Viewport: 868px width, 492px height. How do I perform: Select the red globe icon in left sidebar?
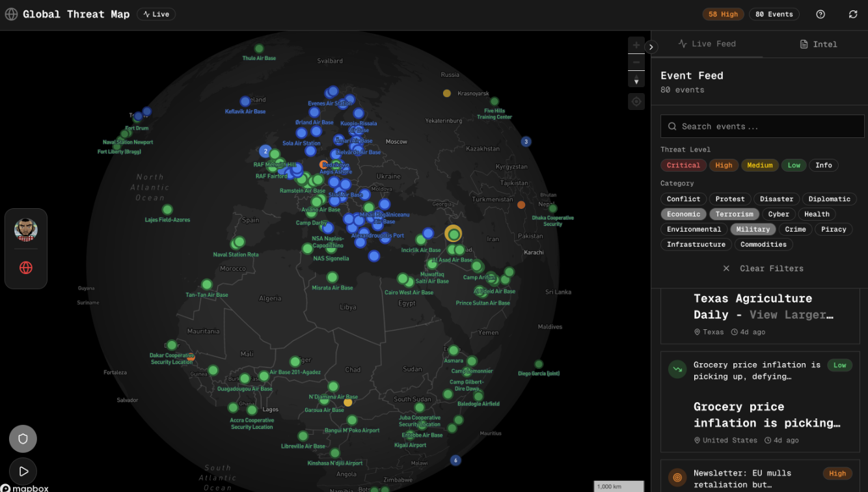26,267
